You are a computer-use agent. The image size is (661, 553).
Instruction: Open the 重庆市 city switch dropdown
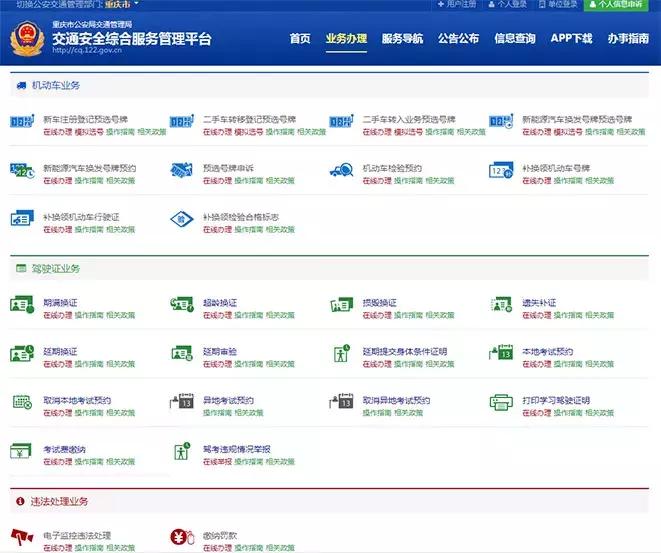pyautogui.click(x=121, y=4)
